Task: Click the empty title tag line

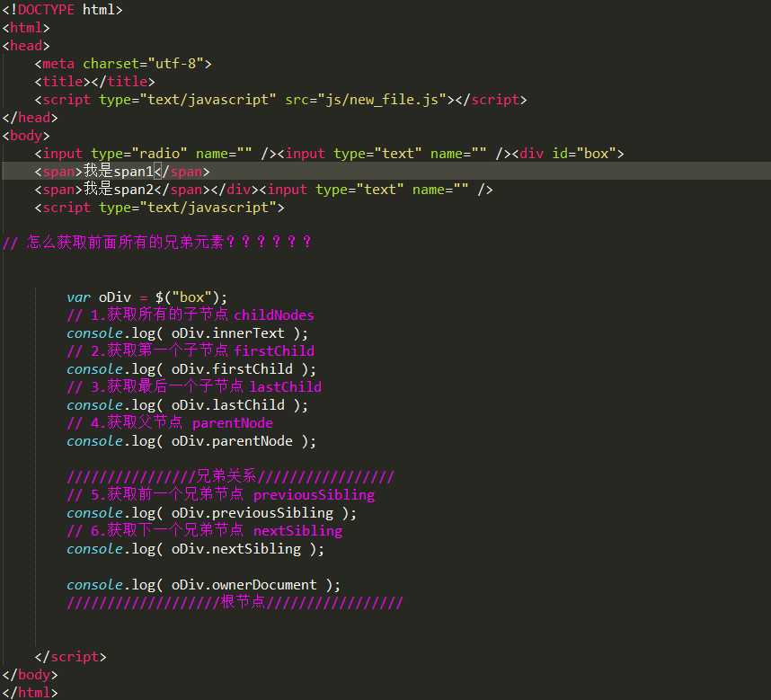Action: click(95, 82)
